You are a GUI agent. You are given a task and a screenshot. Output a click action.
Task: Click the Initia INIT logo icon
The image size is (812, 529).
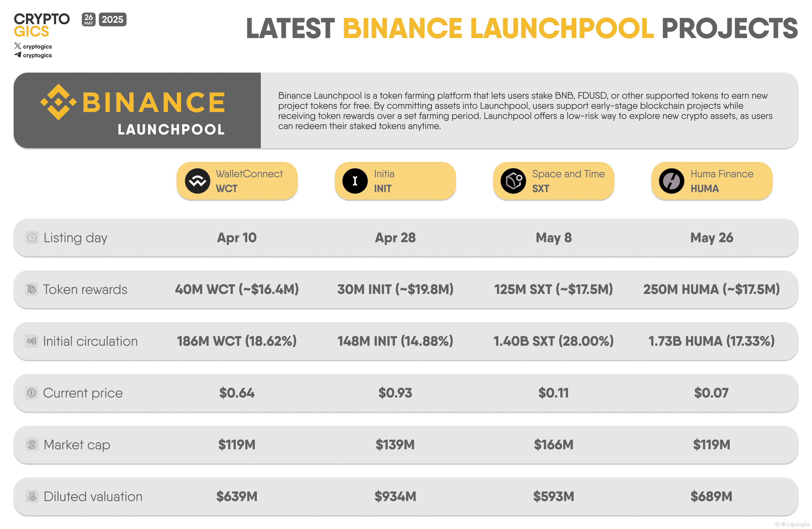coord(355,181)
